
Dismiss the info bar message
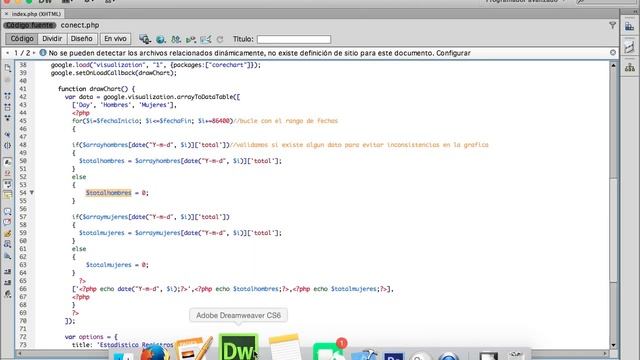click(x=613, y=53)
